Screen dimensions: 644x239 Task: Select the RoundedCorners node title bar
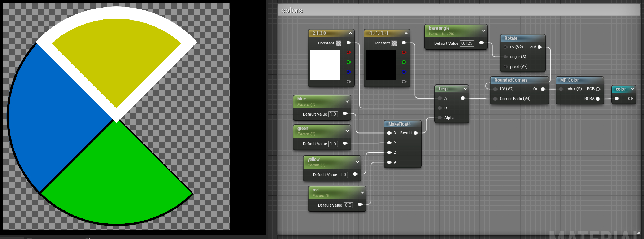[x=511, y=80]
